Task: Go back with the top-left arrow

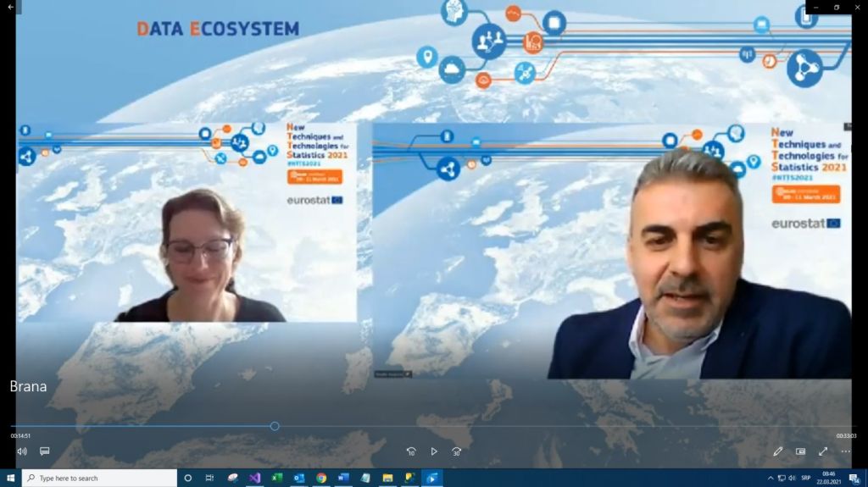Action: (10, 7)
